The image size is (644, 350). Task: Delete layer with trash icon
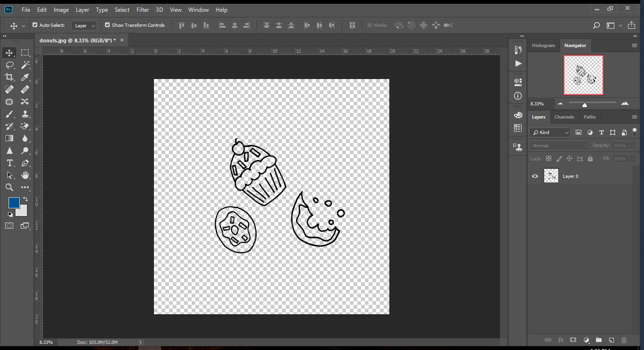(624, 340)
